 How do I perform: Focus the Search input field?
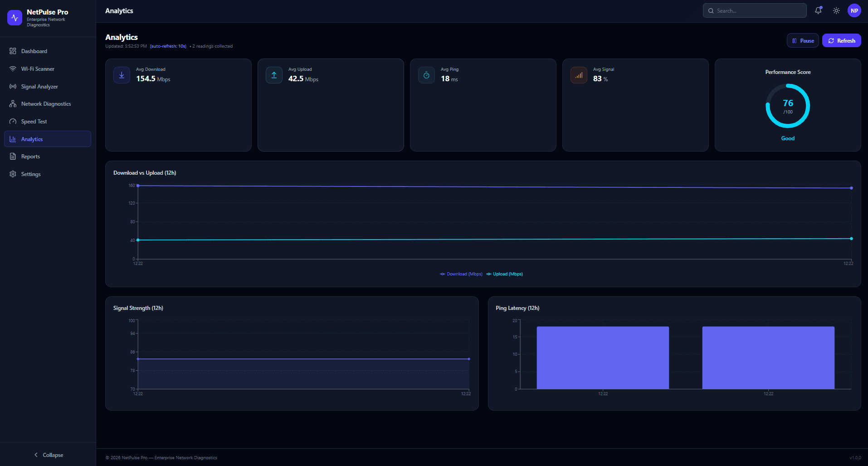(755, 10)
